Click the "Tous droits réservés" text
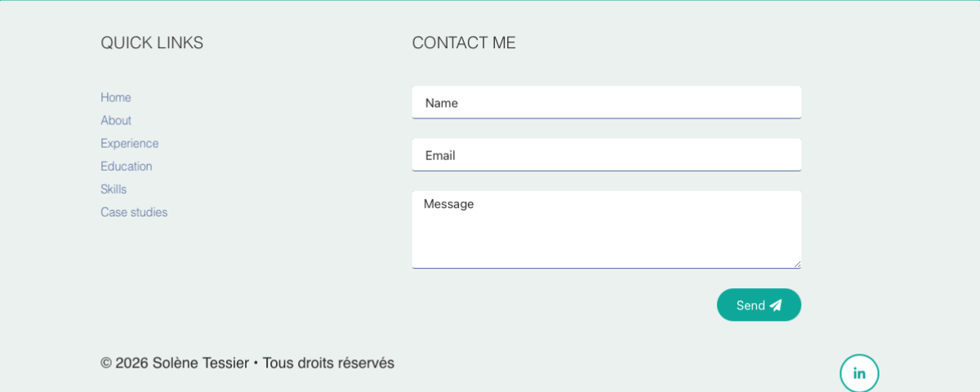Screen dimensions: 980x392 (328, 363)
